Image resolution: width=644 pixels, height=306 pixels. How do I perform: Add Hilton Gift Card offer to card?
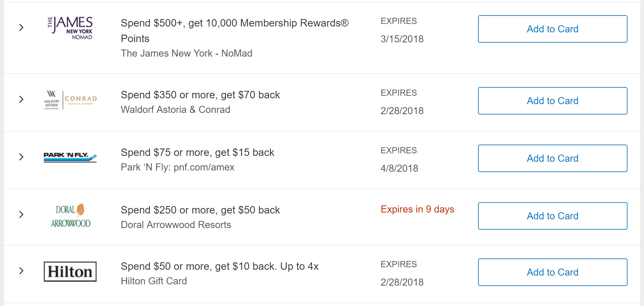coord(552,272)
